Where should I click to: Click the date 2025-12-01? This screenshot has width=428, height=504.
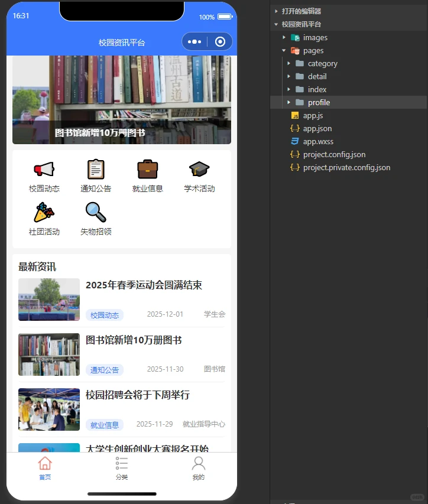[165, 314]
